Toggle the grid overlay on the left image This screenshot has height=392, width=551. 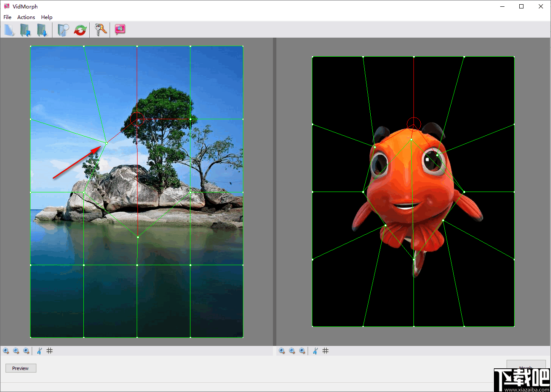point(50,351)
